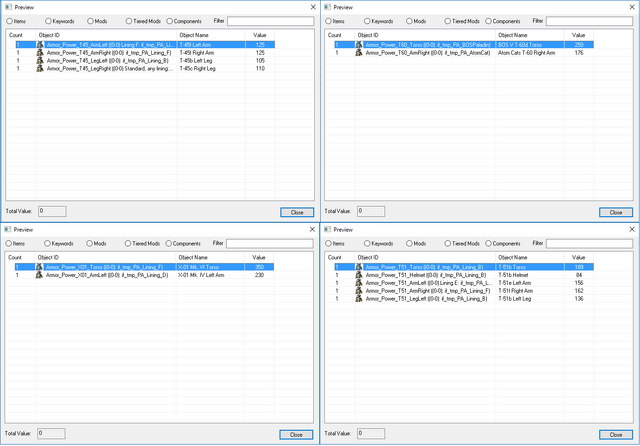Click Total Value field in T-51 Preview window
Screen dimensions: 640x446
371,433
